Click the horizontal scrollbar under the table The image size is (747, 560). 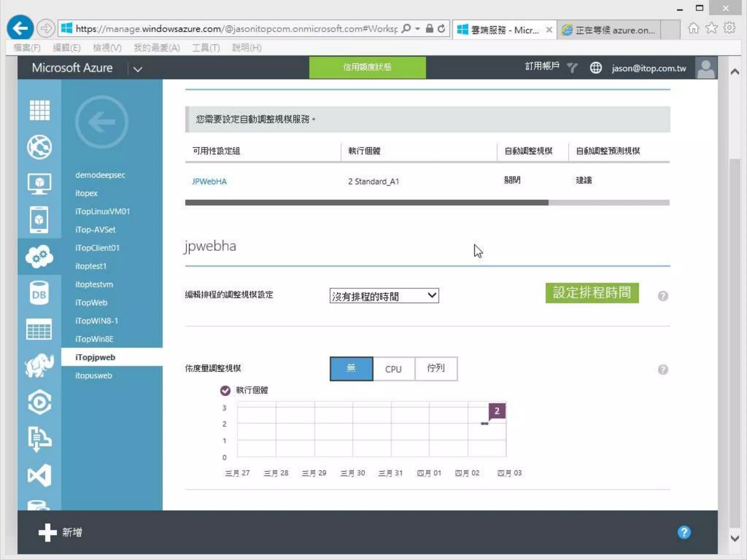(367, 203)
